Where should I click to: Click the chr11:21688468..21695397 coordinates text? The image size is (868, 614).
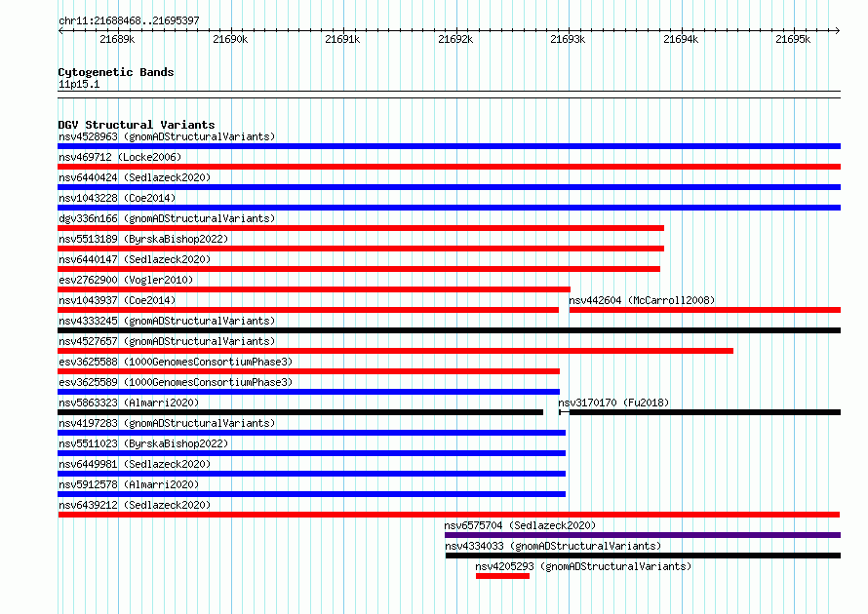click(x=129, y=21)
